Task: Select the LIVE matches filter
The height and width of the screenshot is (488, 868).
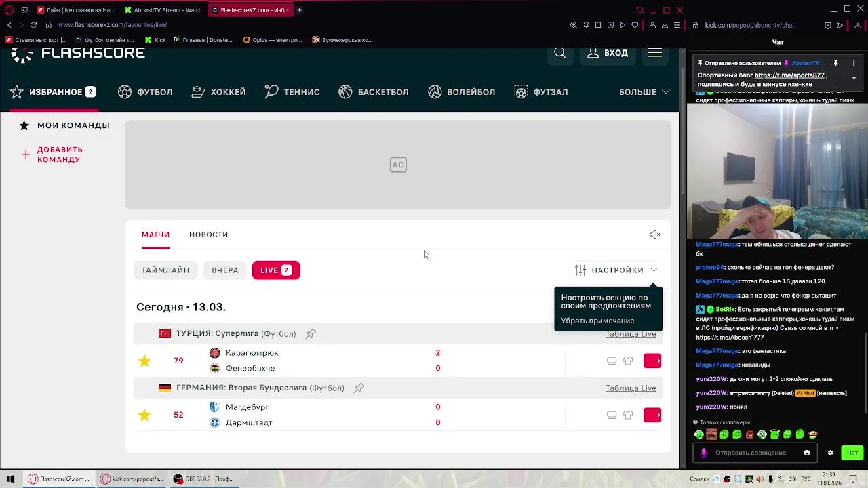Action: [x=276, y=270]
